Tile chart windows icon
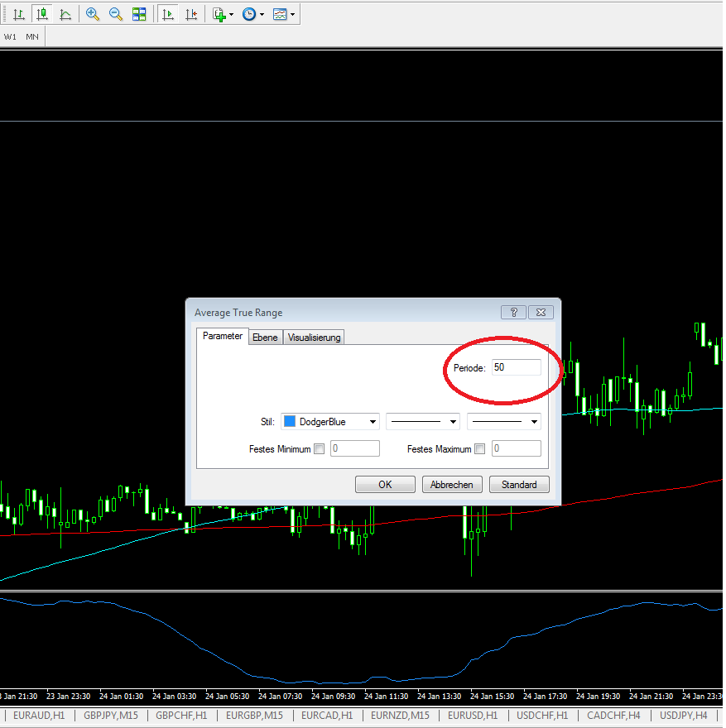 pyautogui.click(x=139, y=14)
